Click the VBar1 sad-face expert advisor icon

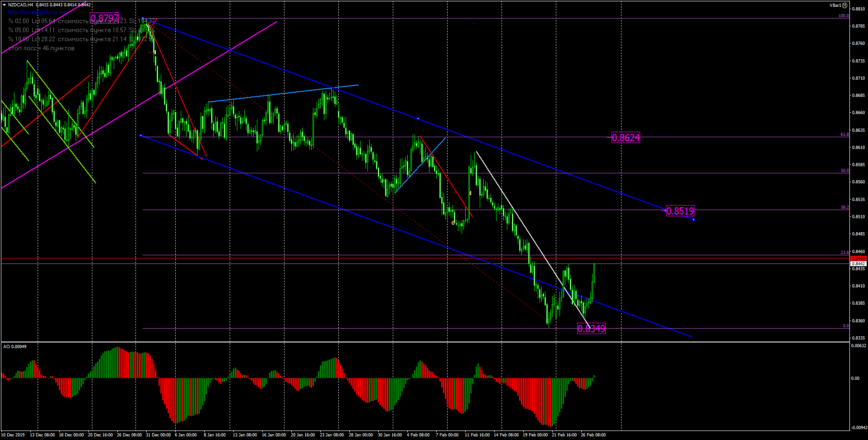click(844, 5)
